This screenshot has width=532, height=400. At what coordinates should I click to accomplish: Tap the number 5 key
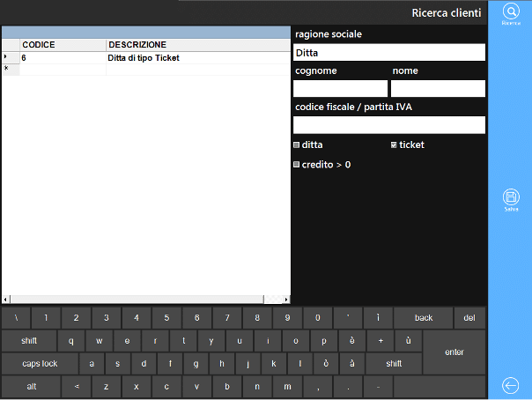166,317
